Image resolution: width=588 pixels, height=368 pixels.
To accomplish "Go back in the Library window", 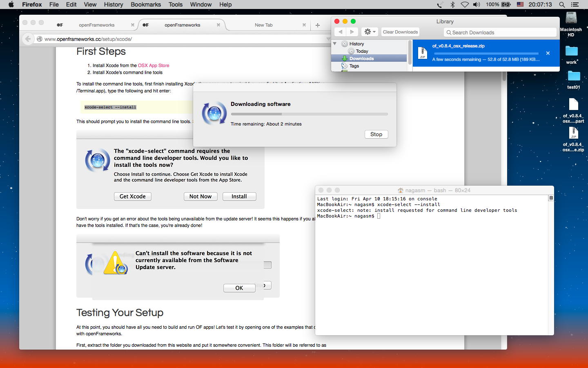I will point(340,32).
